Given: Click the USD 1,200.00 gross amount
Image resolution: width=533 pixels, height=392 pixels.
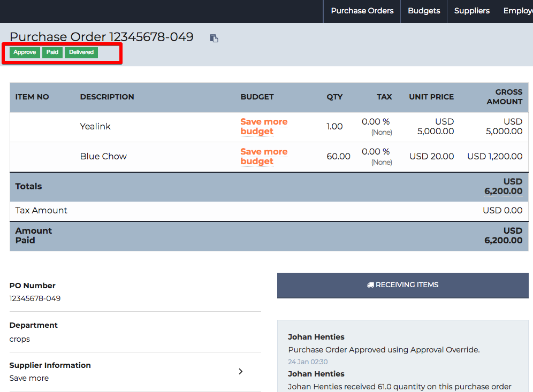Looking at the screenshot, I should pos(495,156).
